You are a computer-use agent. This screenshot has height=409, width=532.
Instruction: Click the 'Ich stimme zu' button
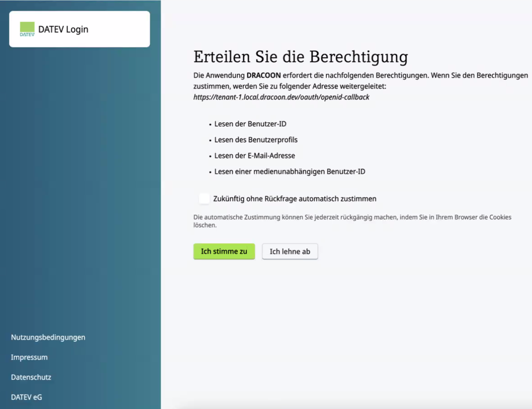click(x=224, y=251)
